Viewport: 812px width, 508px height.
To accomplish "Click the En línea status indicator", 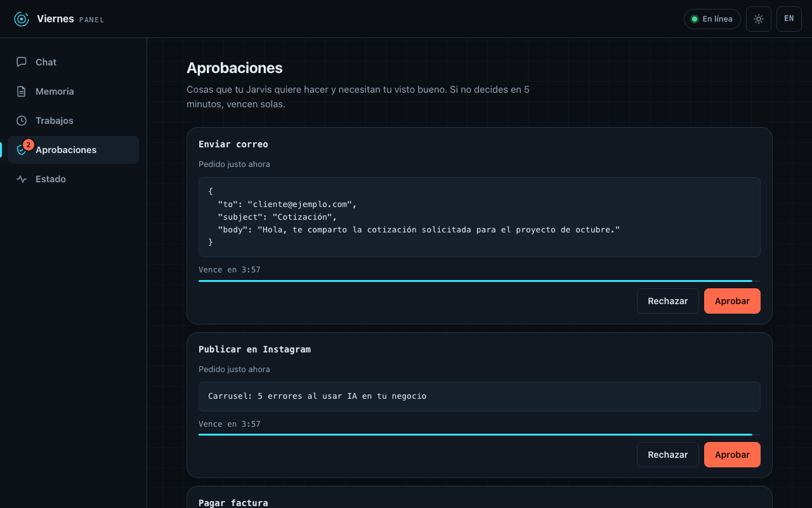I will [712, 19].
